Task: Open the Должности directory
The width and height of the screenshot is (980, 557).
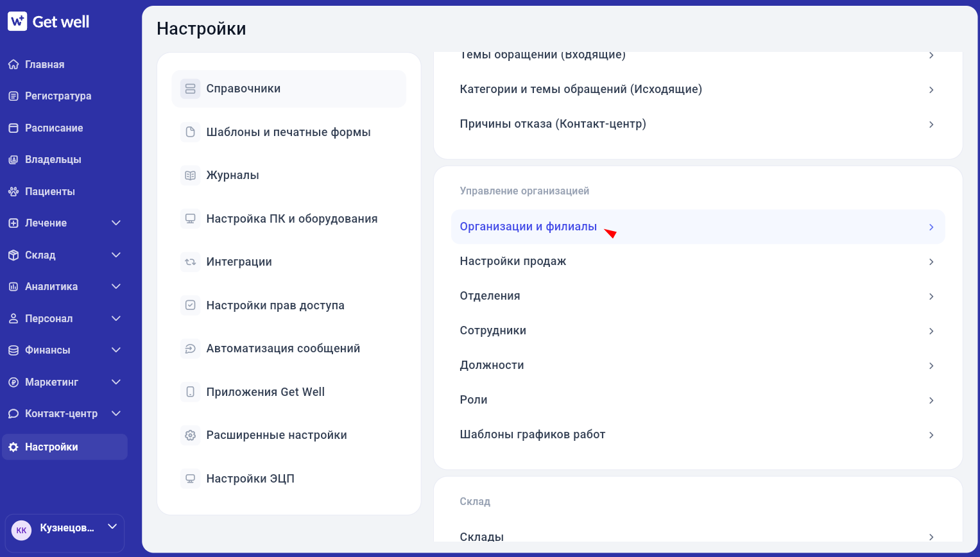Action: pos(698,366)
